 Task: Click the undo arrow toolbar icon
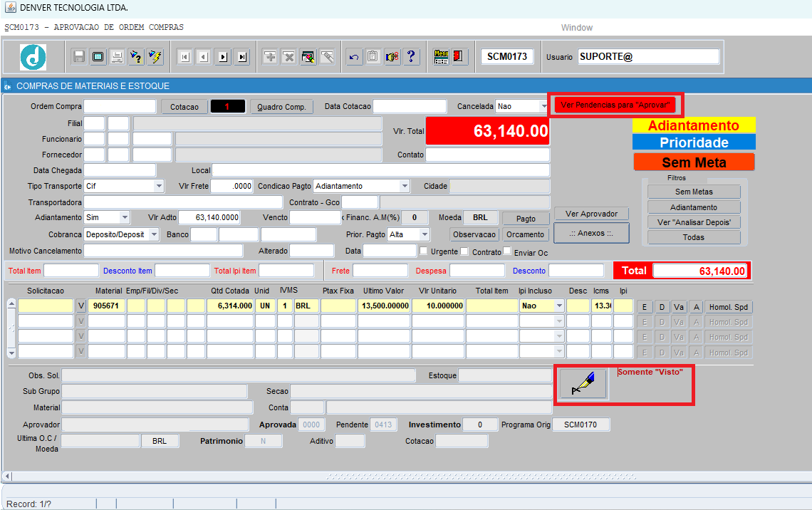(x=354, y=56)
